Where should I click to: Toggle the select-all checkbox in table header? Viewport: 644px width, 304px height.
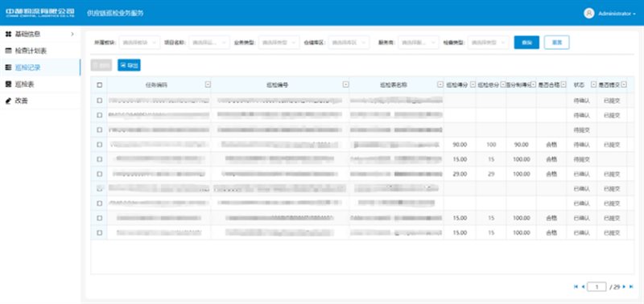pos(99,85)
